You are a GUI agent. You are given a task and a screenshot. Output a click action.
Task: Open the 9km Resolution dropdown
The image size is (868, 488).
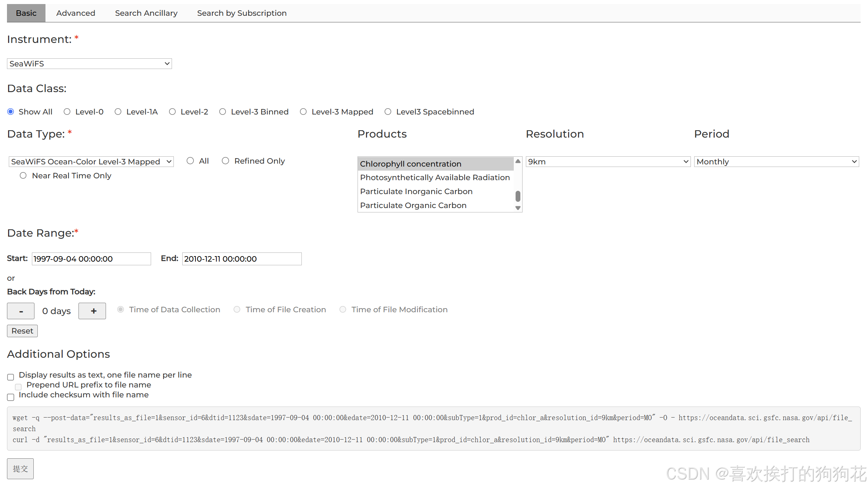click(608, 161)
